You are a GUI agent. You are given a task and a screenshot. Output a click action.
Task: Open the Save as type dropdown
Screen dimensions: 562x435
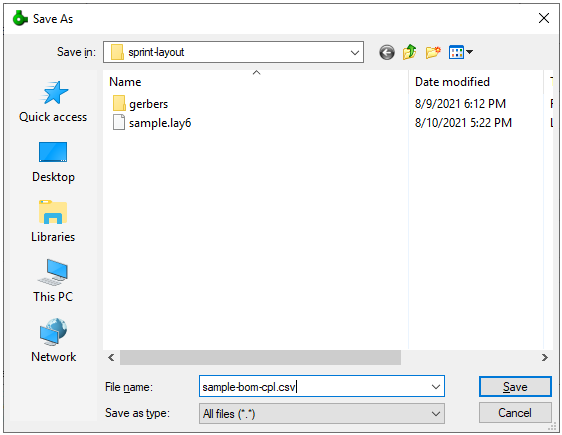[x=322, y=414]
